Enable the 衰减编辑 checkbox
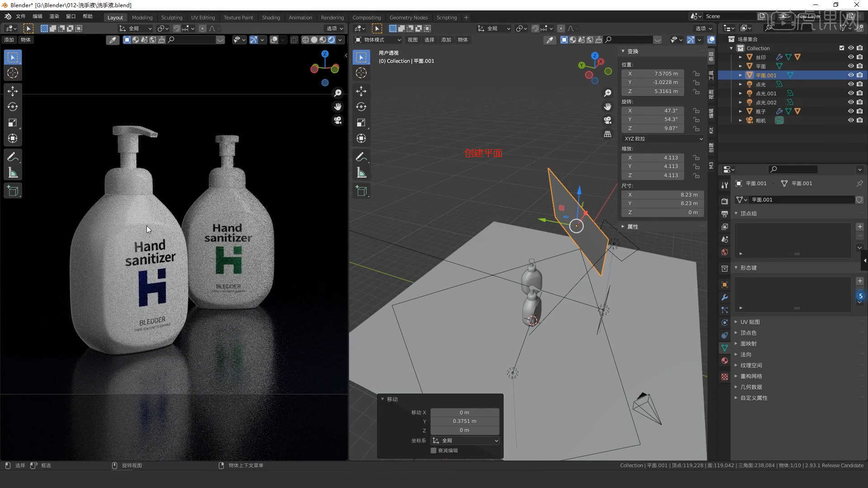 coord(434,450)
